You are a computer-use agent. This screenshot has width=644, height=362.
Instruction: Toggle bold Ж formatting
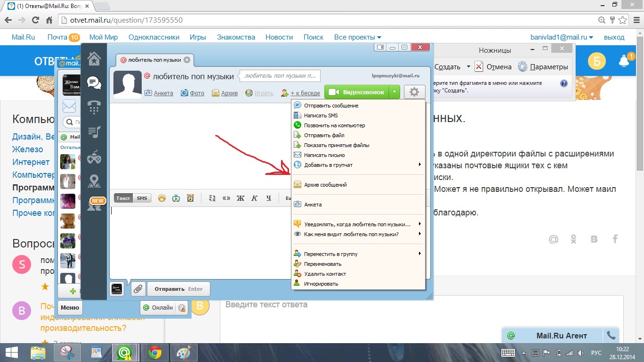[241, 198]
